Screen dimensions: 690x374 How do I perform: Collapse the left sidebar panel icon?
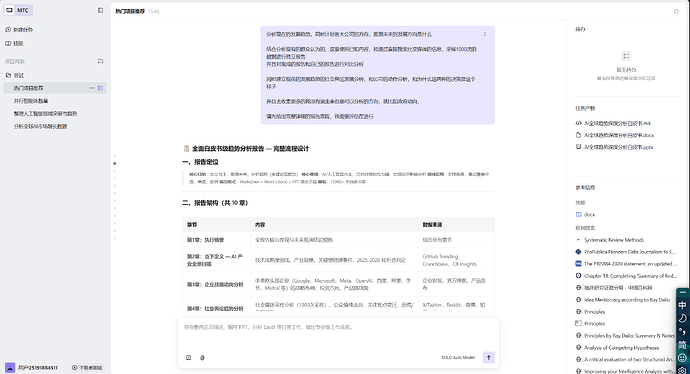(x=100, y=10)
